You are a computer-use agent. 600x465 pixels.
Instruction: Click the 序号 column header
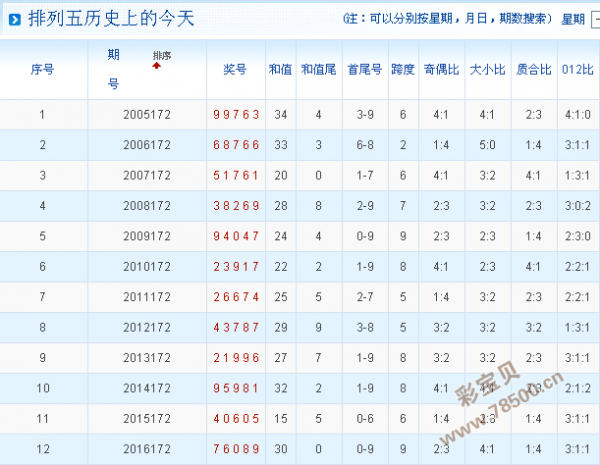[42, 69]
